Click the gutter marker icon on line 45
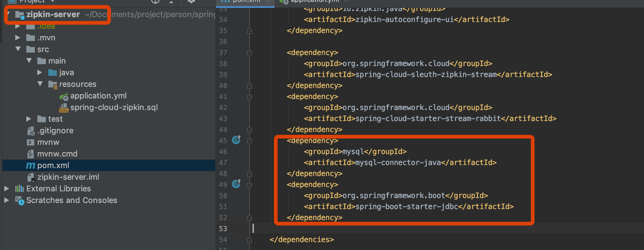Viewport: 644px width, 250px height. tap(236, 140)
